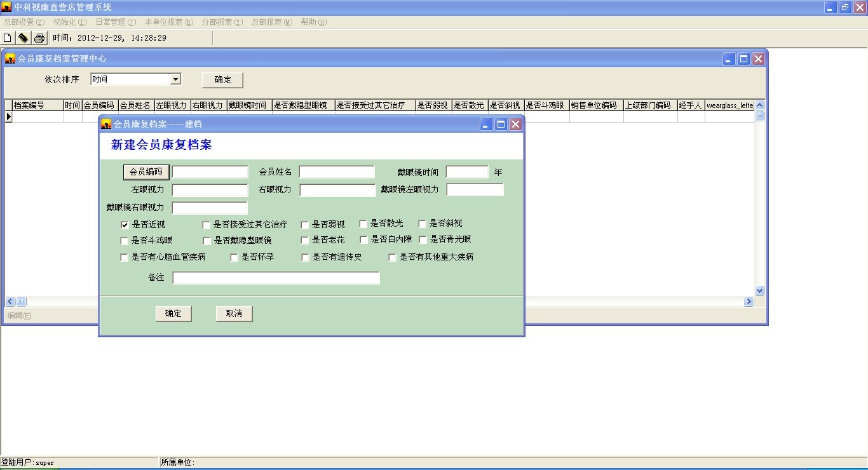Maximize the 建档 dialog window
The height and width of the screenshot is (470, 868).
point(501,124)
